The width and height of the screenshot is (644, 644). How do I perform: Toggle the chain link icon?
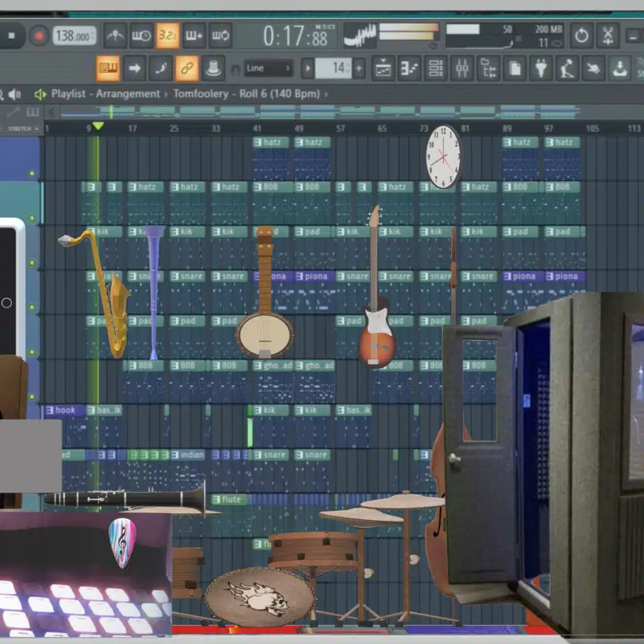point(187,68)
